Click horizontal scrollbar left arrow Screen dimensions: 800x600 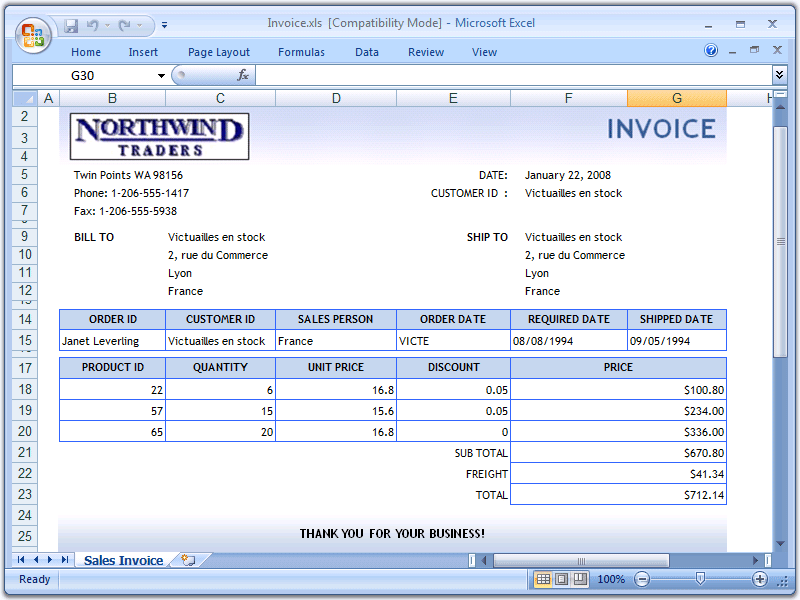(x=484, y=560)
